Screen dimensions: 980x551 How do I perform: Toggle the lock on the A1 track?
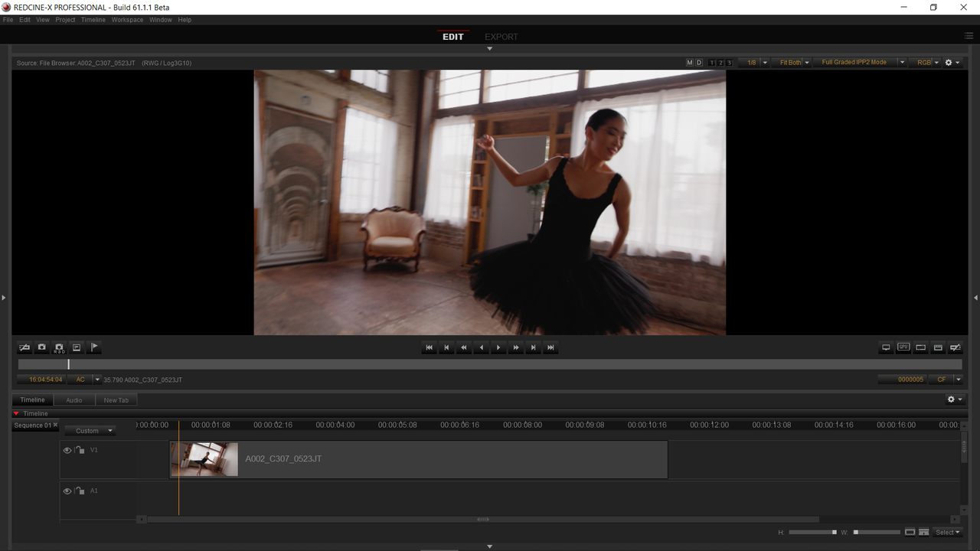pos(80,491)
